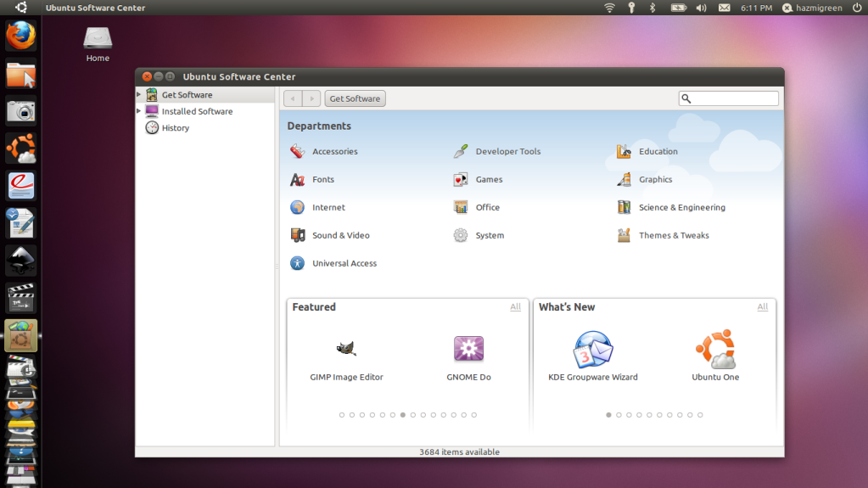The width and height of the screenshot is (868, 488).
Task: Open the Sound & Video department icon
Action: click(x=297, y=235)
